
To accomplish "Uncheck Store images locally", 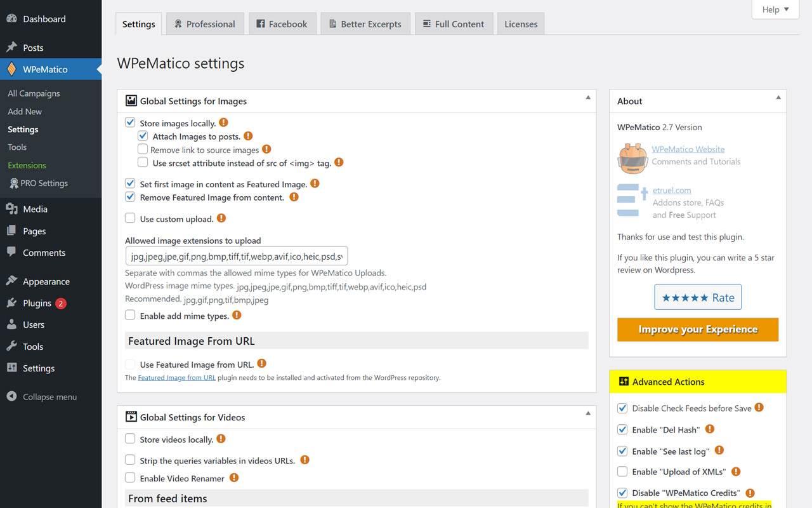I will pos(130,123).
